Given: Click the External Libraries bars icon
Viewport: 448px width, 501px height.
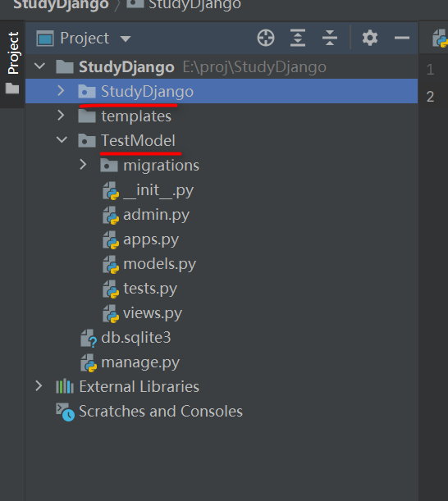Looking at the screenshot, I should pyautogui.click(x=65, y=386).
